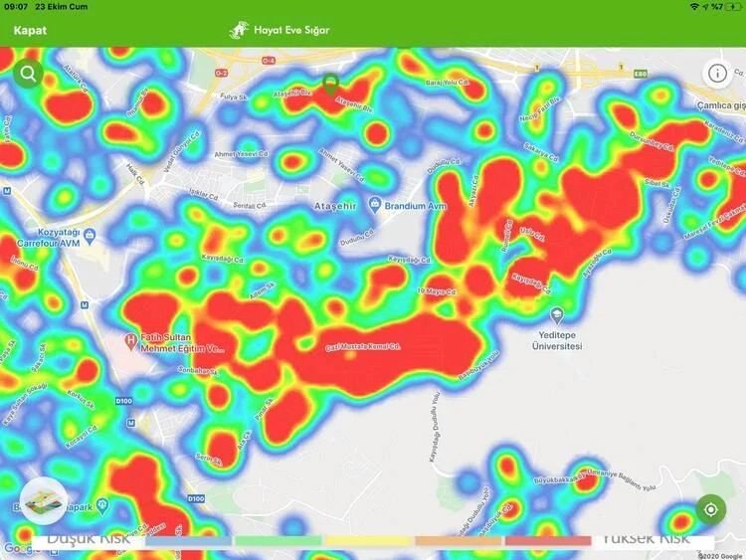
Task: Switch map layers with the map-type icon
Action: [x=42, y=501]
